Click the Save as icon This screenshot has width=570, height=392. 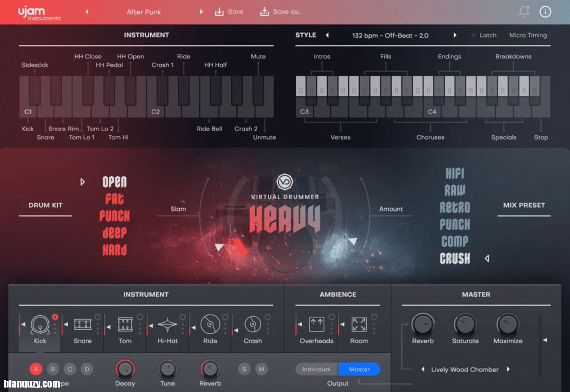264,12
